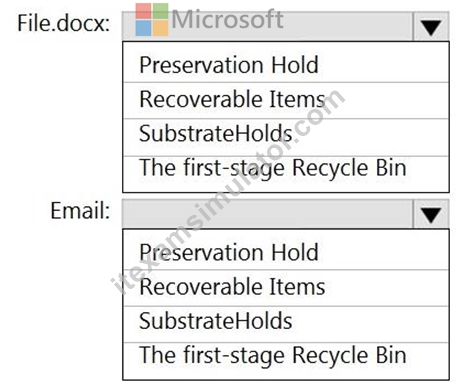461x382 pixels.
Task: Select first-stage Recycle Bin for File.docx
Action: pyautogui.click(x=286, y=173)
